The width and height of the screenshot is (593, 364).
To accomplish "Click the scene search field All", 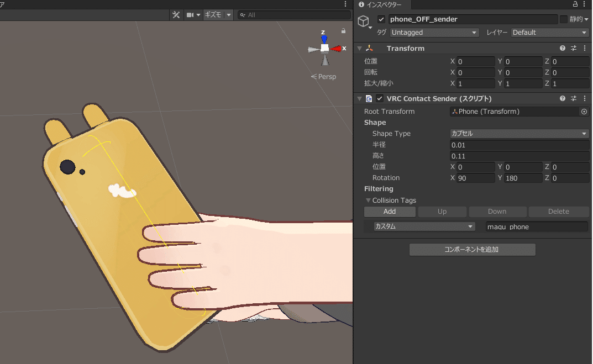I will pyautogui.click(x=293, y=15).
